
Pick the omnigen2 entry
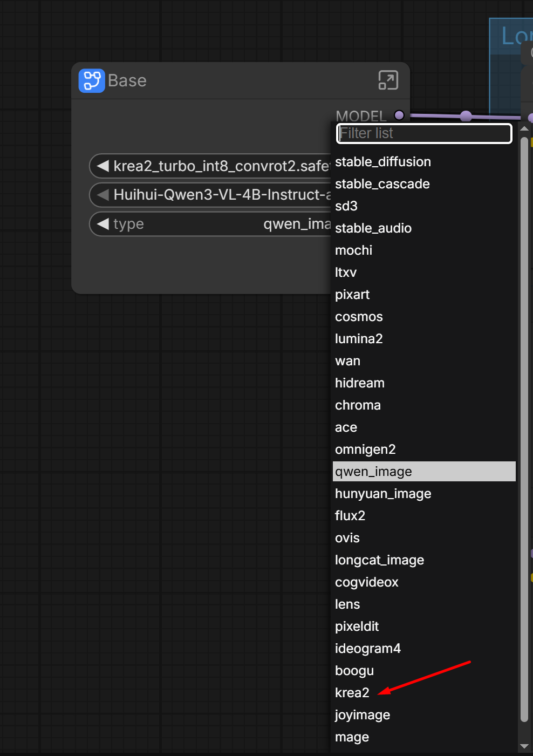[424, 449]
